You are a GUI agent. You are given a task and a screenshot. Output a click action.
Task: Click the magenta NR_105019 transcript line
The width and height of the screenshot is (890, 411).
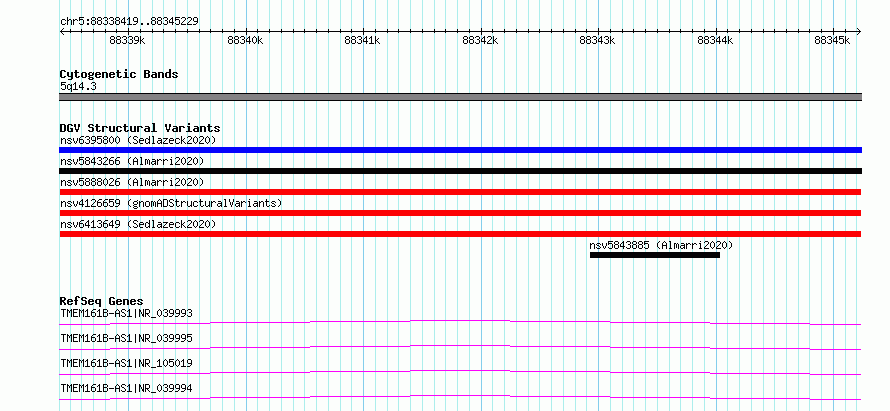click(460, 372)
